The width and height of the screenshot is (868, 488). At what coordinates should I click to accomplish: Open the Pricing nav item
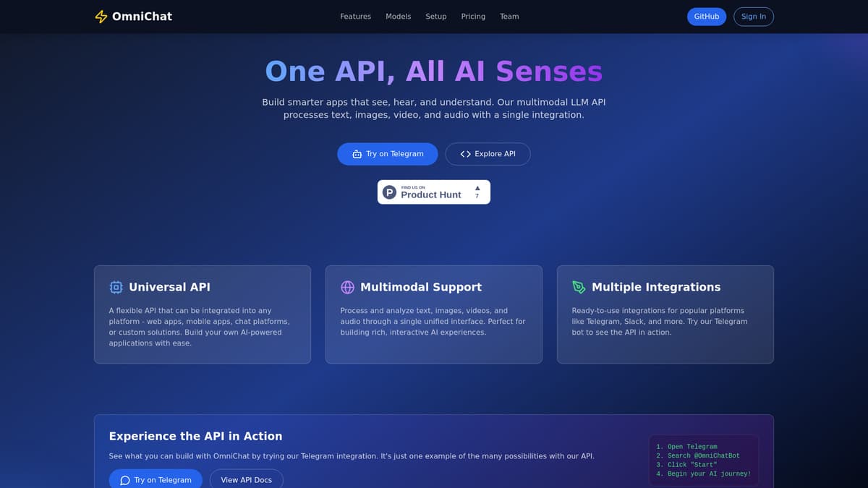click(x=473, y=17)
